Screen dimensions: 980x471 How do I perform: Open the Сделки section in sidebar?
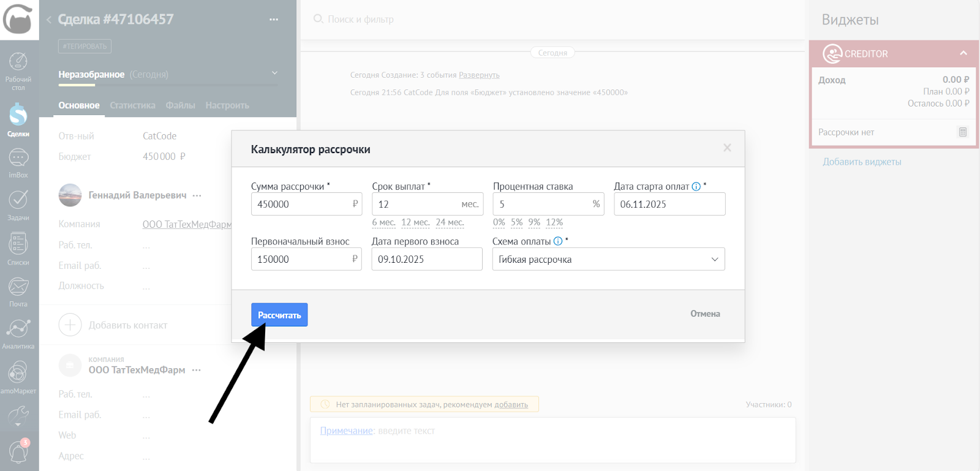tap(18, 119)
